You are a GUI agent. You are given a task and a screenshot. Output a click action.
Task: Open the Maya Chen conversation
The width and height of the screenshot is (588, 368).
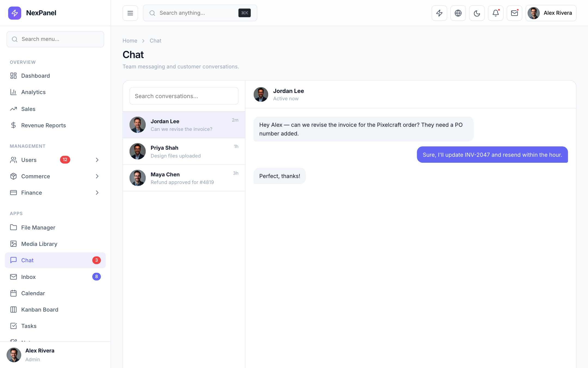click(x=184, y=178)
